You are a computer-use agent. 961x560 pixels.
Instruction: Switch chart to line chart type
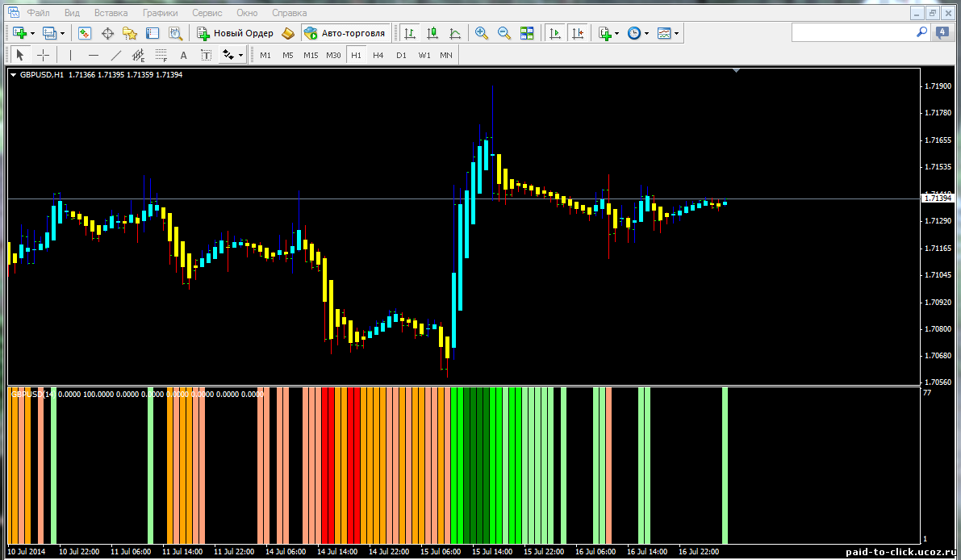pos(455,33)
